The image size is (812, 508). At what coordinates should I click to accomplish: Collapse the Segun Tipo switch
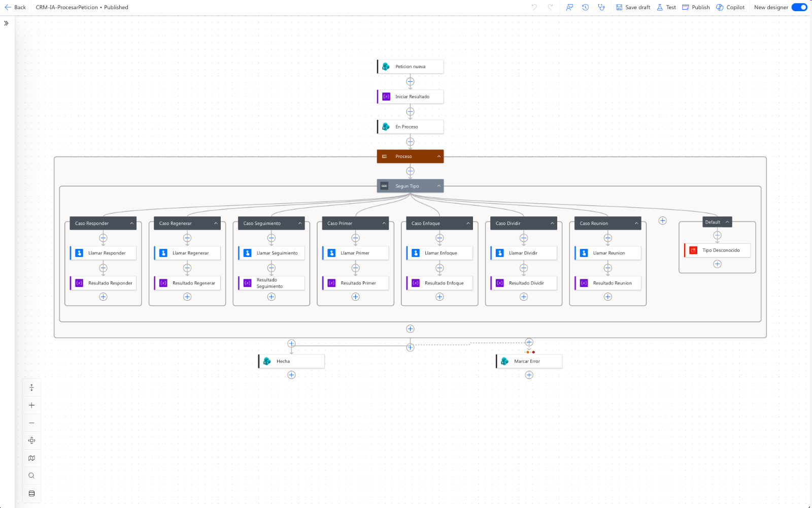tap(439, 186)
